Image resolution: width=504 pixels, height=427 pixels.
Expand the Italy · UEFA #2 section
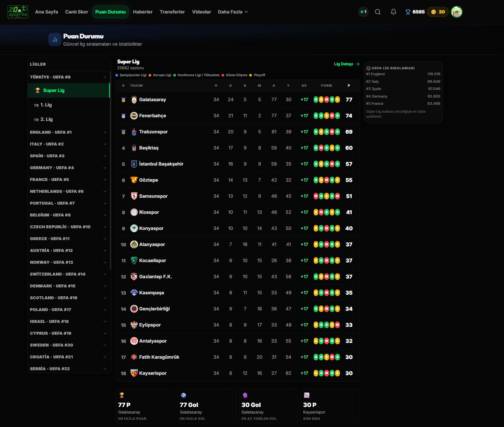coord(69,144)
